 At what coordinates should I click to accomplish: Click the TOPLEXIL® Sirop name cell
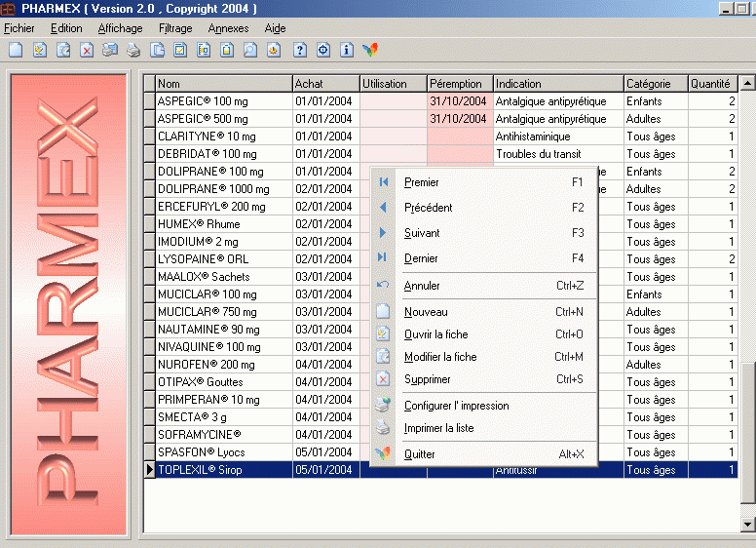224,470
